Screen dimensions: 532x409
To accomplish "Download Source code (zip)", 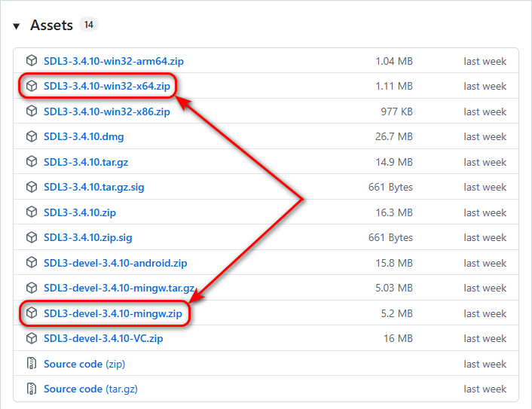I will 84,364.
